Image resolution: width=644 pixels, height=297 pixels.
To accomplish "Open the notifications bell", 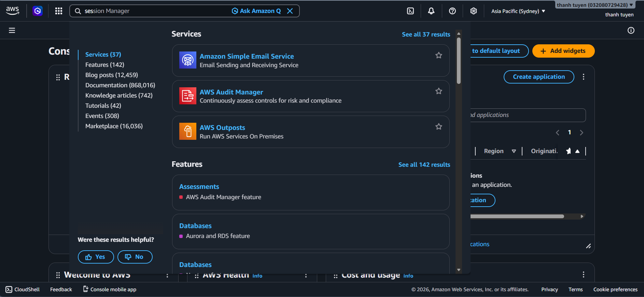I will click(x=431, y=11).
